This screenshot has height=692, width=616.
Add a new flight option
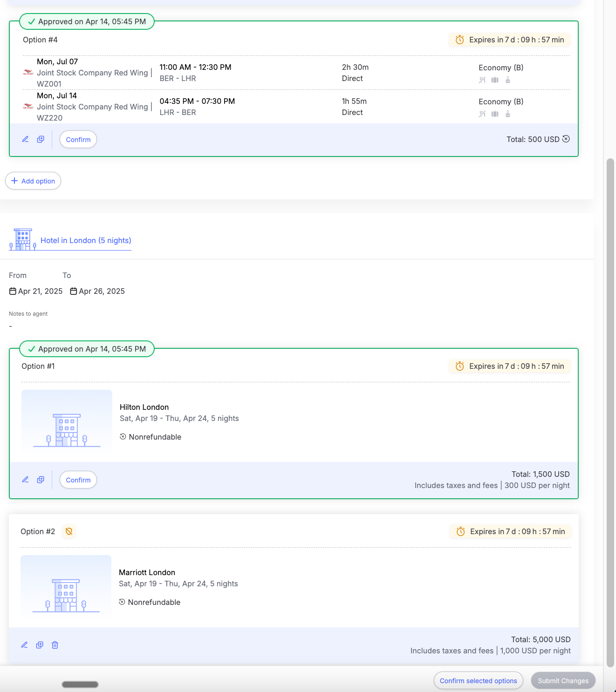(33, 181)
